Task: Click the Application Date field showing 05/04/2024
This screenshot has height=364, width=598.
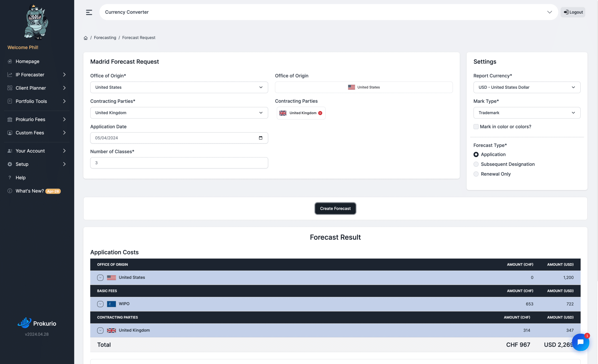Action: tap(179, 138)
